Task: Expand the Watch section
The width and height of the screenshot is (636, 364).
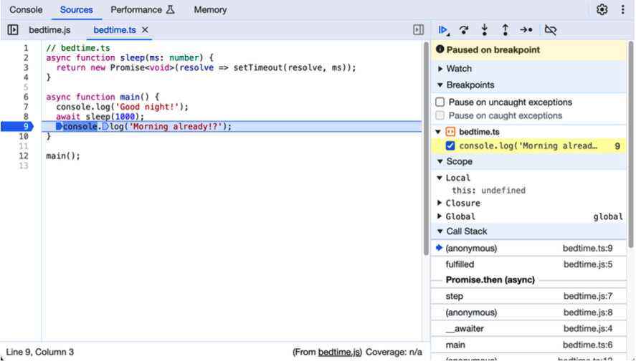Action: (440, 69)
